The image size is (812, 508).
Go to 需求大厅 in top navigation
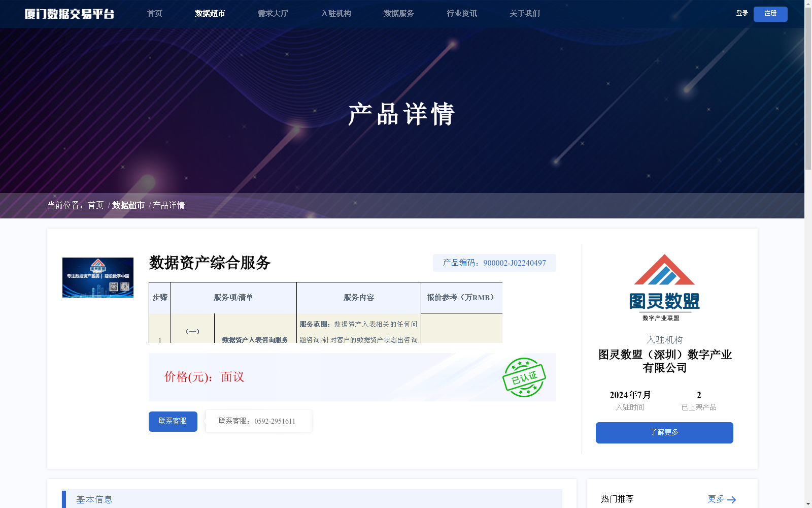[273, 14]
